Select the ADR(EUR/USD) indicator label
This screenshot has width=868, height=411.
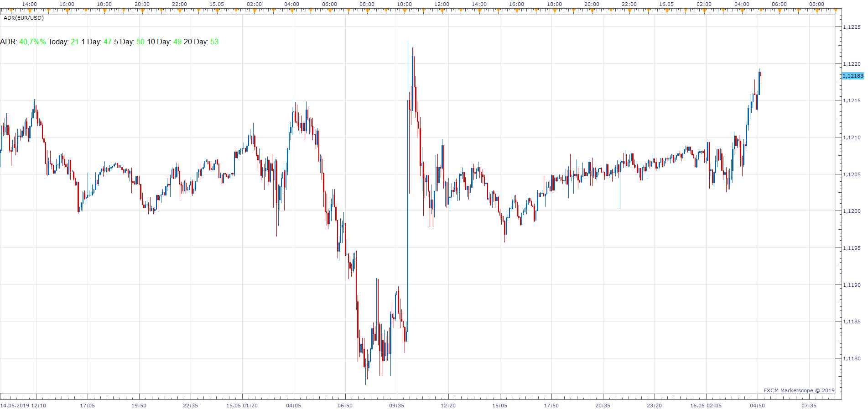pos(24,18)
